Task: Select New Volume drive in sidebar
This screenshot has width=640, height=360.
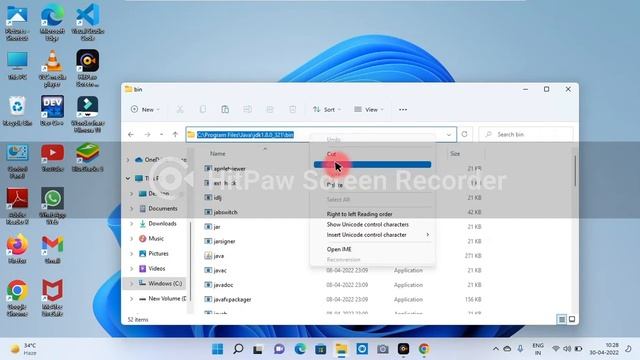Action: [162, 298]
